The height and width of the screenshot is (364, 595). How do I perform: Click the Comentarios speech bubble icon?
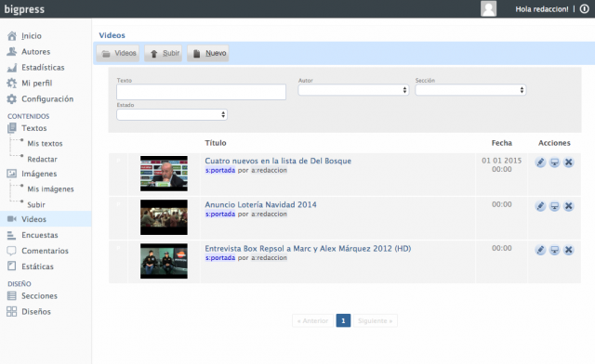click(x=12, y=251)
